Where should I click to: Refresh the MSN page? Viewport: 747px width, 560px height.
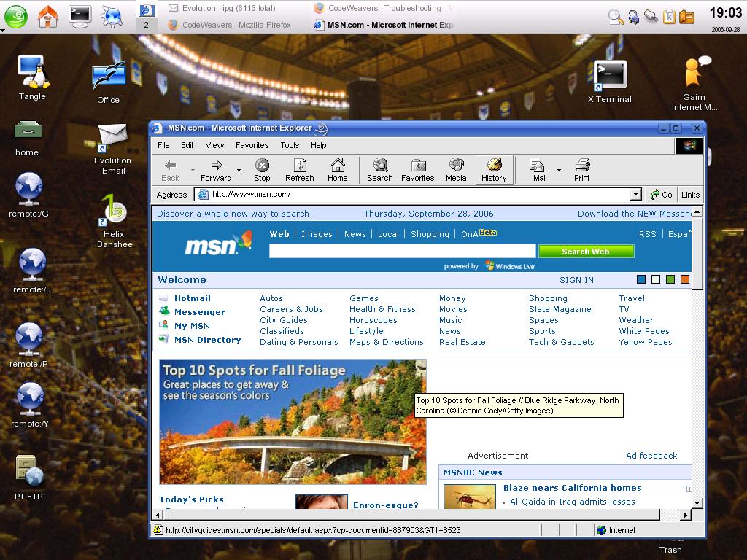click(x=300, y=170)
